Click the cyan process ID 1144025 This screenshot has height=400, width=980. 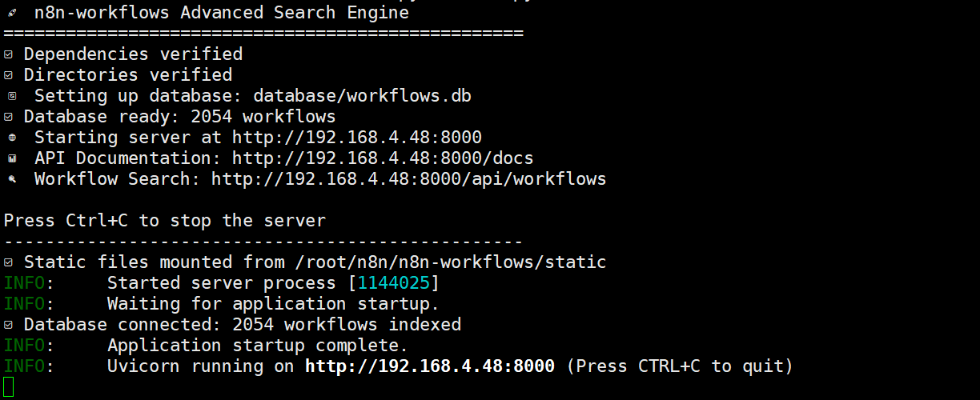(x=393, y=283)
